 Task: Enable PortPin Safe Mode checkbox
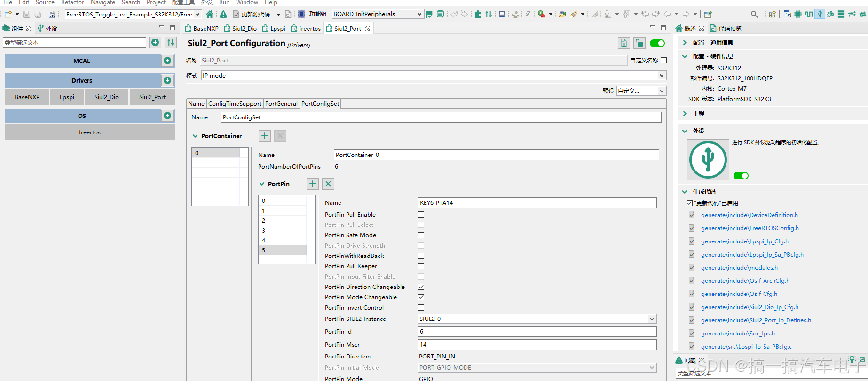point(421,235)
